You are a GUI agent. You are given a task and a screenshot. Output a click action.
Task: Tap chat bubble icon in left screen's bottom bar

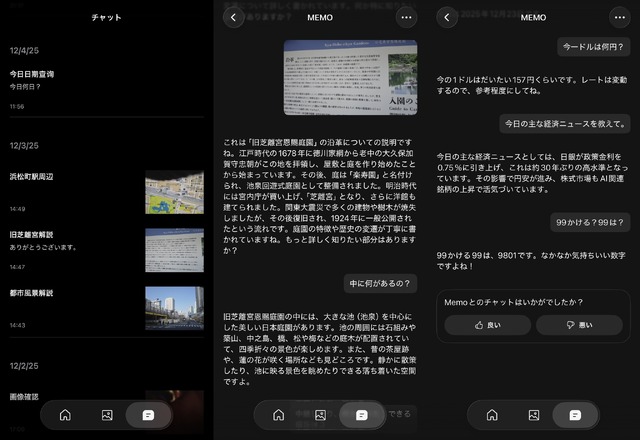(x=149, y=414)
